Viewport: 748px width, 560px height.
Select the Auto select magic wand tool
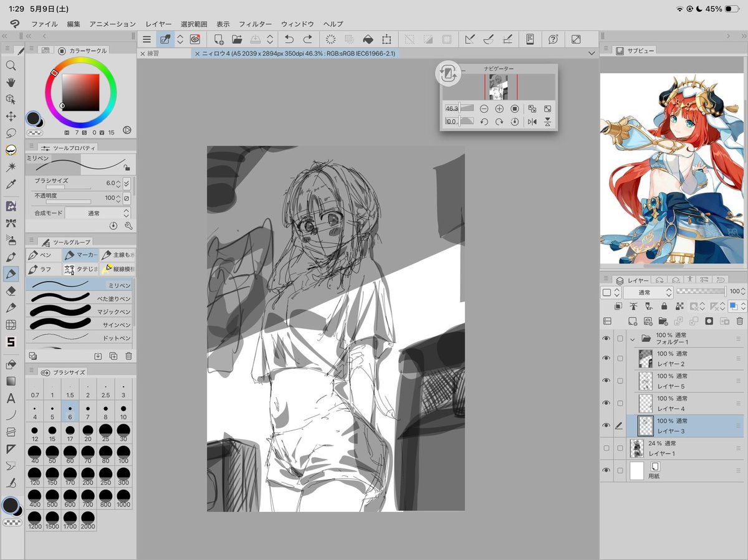(x=11, y=168)
